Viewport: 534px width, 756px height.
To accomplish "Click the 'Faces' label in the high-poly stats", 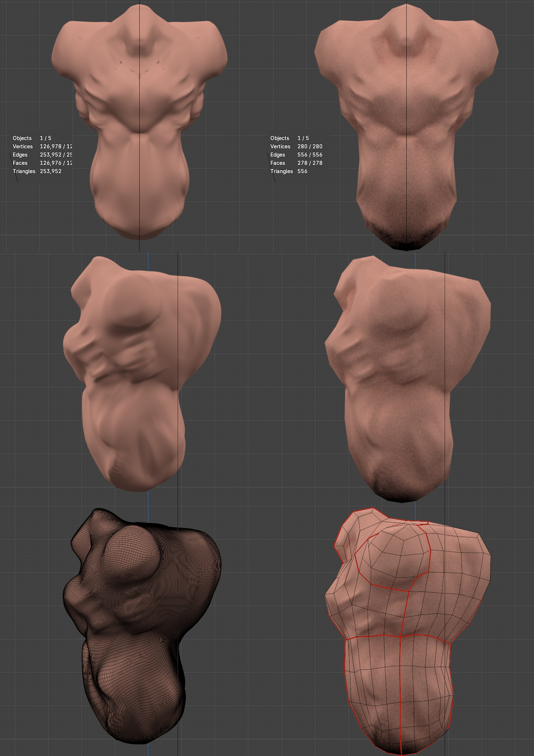I will tap(20, 163).
